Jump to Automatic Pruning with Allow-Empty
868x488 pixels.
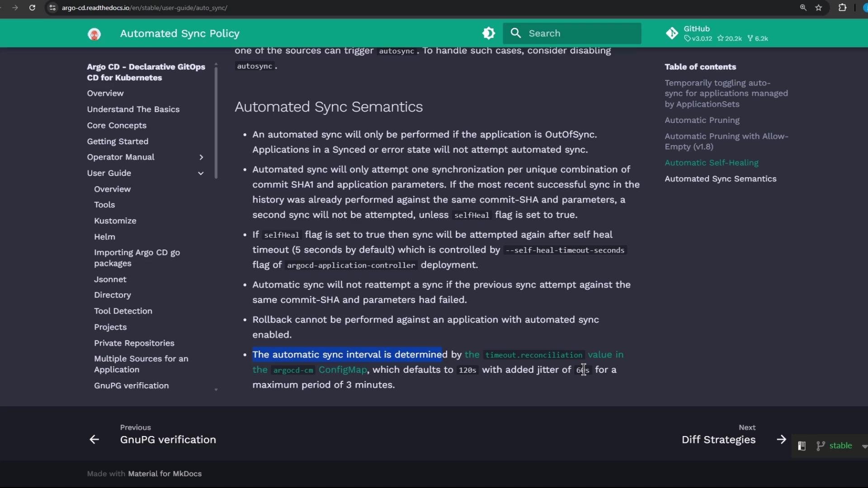[x=726, y=142]
